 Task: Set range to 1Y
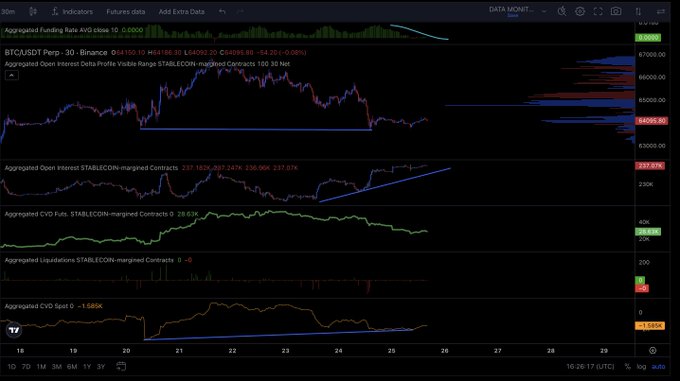pyautogui.click(x=87, y=367)
